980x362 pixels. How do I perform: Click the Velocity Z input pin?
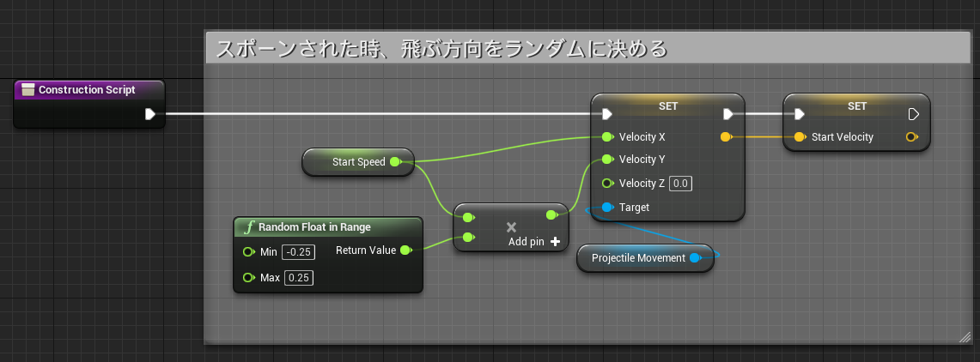pos(607,183)
